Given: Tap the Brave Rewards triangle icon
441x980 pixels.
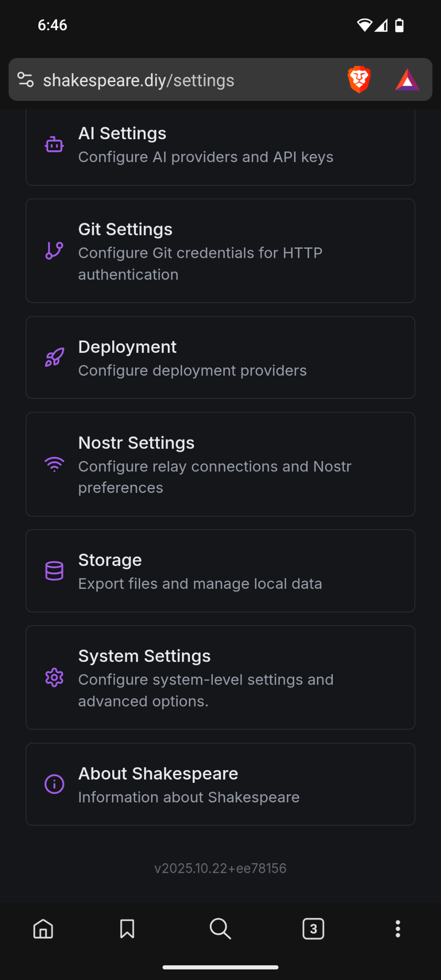Looking at the screenshot, I should click(x=407, y=80).
